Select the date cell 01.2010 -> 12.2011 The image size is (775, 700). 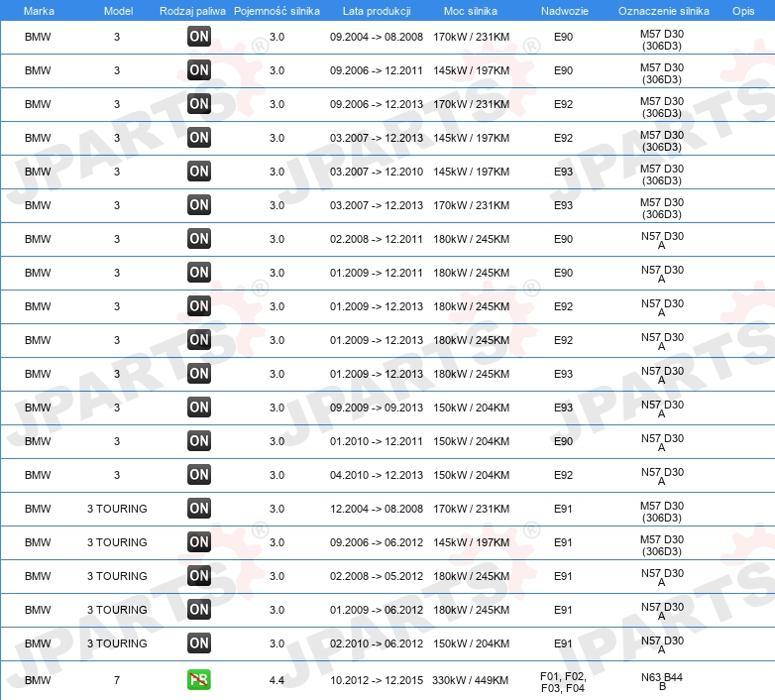(377, 441)
